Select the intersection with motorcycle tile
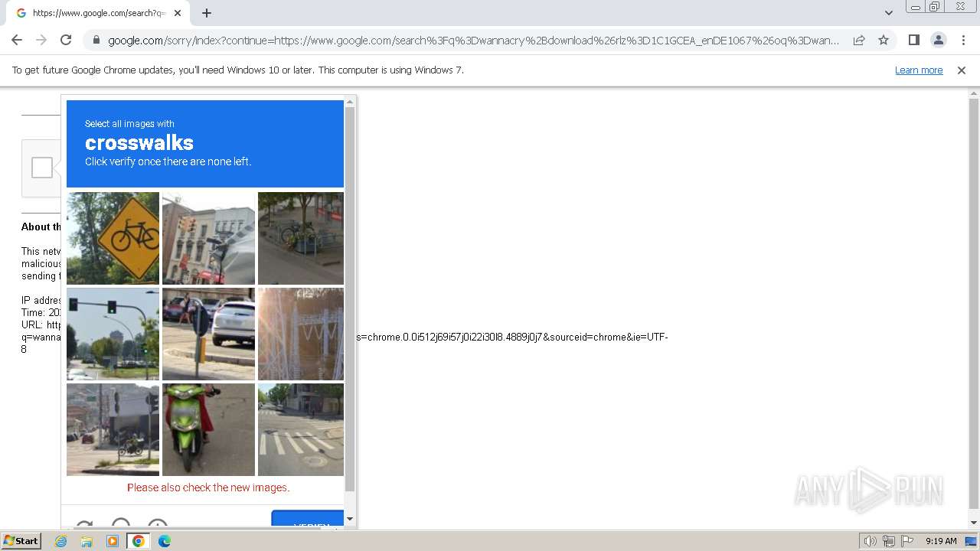This screenshot has height=551, width=980. pyautogui.click(x=113, y=429)
